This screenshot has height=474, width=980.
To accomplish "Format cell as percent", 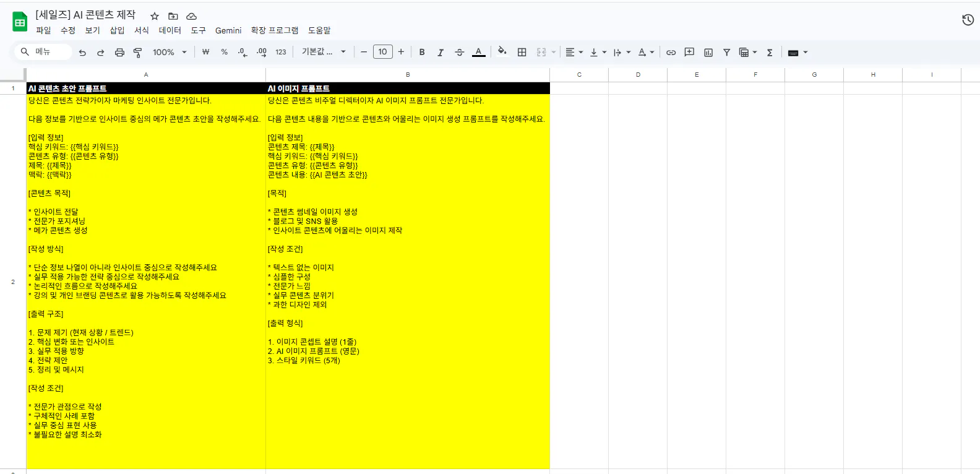I will pyautogui.click(x=224, y=52).
